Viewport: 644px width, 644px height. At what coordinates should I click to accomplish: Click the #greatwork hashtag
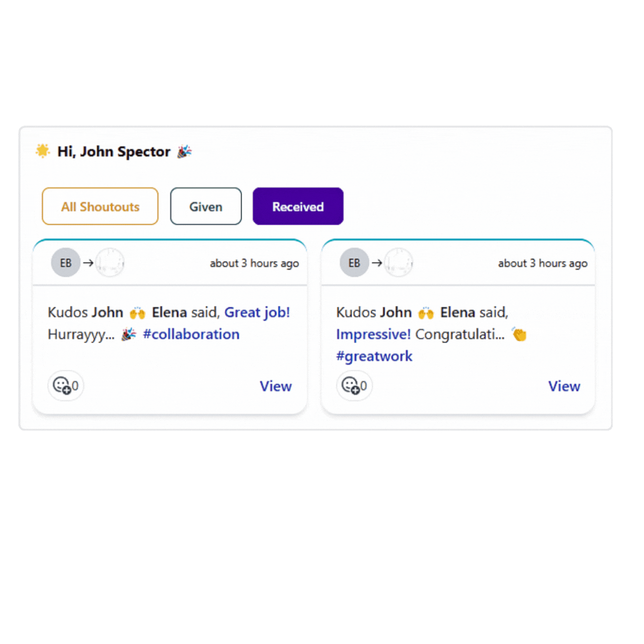coord(374,356)
